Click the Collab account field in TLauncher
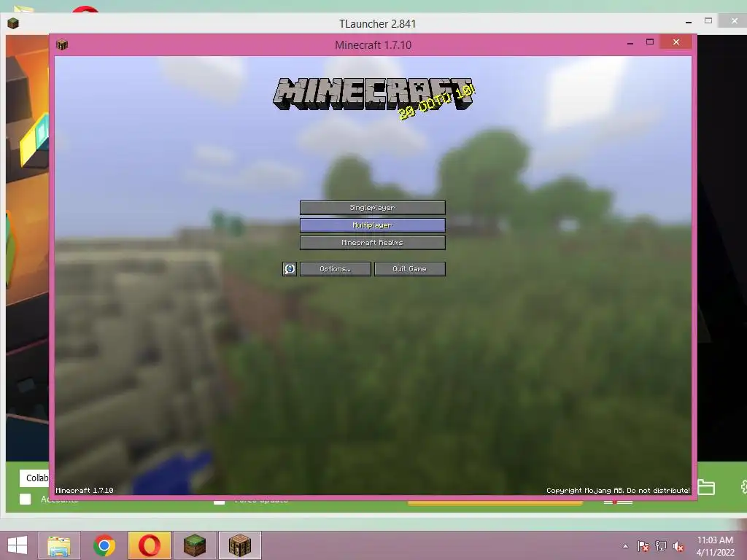Viewport: 747px width, 560px height. [x=34, y=478]
